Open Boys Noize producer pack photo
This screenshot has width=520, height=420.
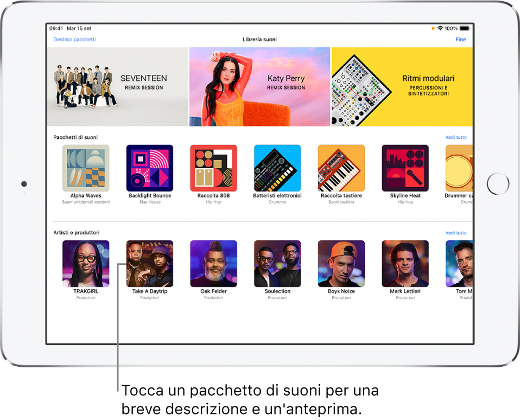tap(341, 264)
